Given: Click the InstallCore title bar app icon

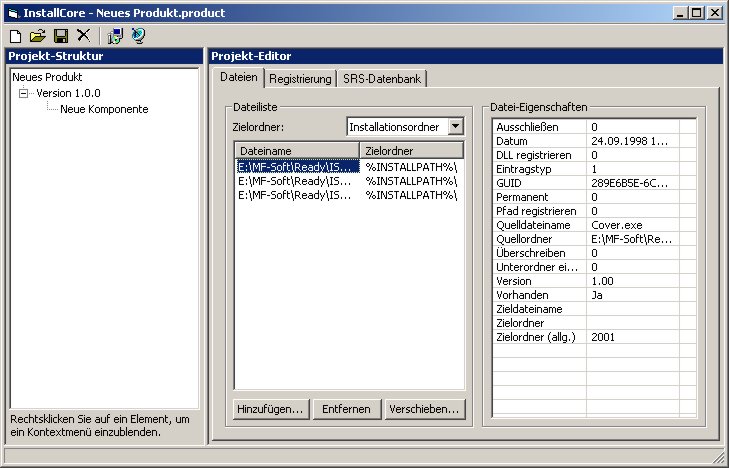Looking at the screenshot, I should [13, 13].
